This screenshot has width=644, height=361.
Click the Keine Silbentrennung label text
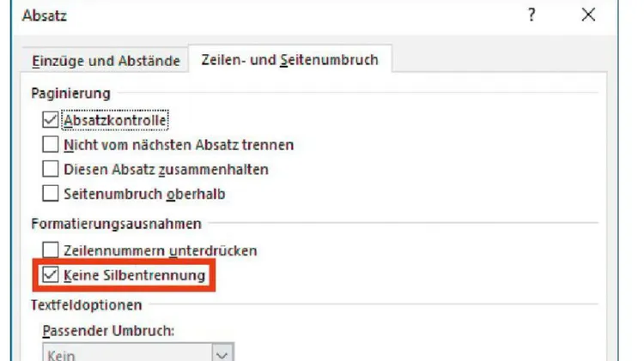tap(134, 275)
